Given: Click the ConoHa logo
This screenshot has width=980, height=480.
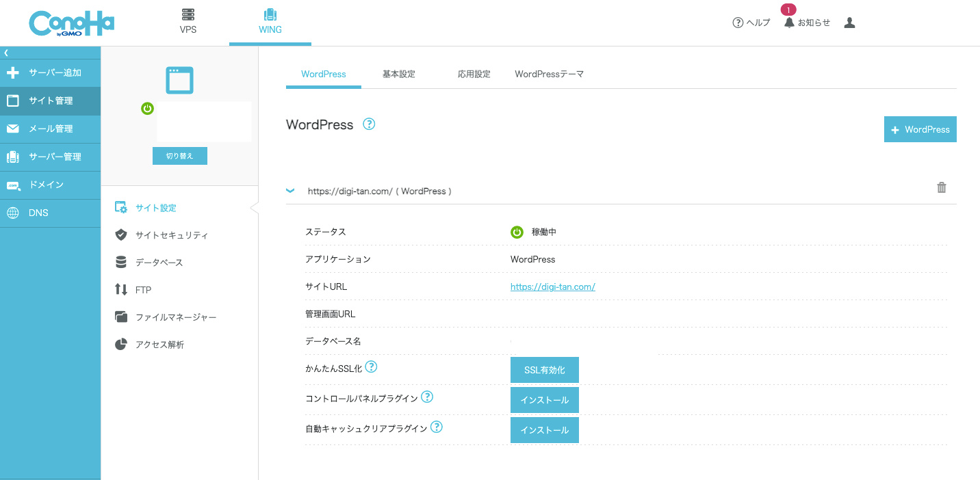Looking at the screenshot, I should coord(71,23).
